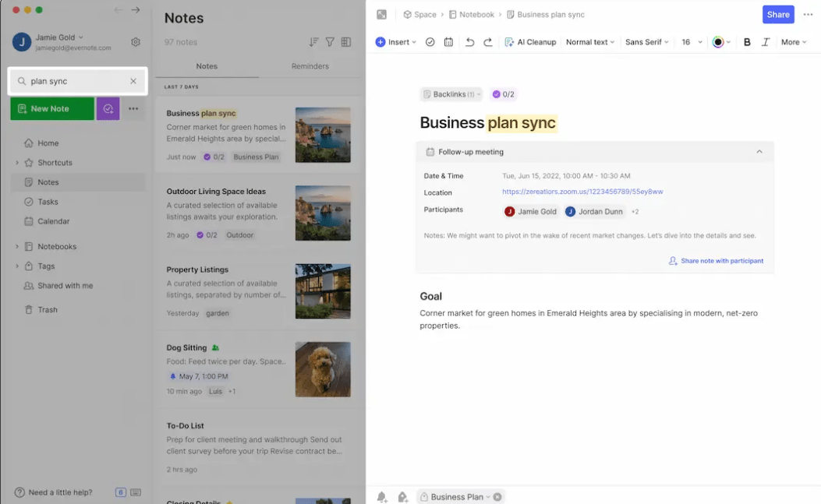Navigate back with the left arrow
Image resolution: width=821 pixels, height=504 pixels.
(119, 10)
